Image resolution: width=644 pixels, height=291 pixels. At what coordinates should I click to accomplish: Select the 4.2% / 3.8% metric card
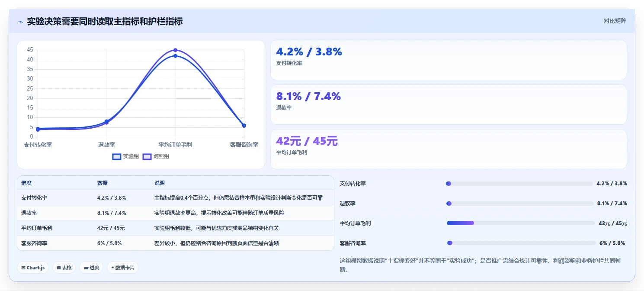click(449, 60)
